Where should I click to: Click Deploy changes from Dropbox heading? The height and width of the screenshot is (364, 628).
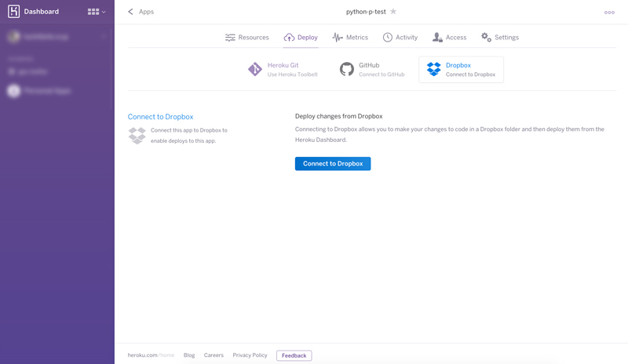(339, 116)
